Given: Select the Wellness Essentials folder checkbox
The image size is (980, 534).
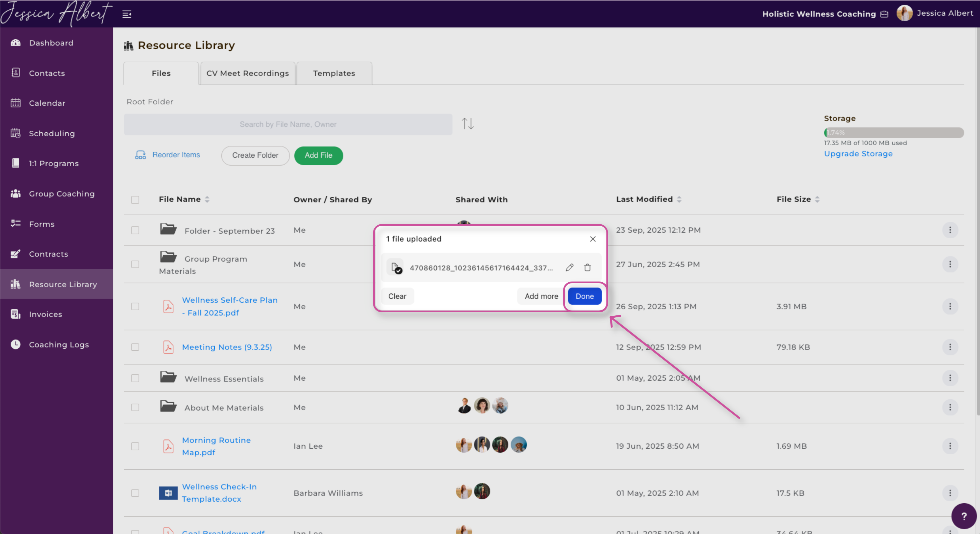Looking at the screenshot, I should tap(135, 378).
